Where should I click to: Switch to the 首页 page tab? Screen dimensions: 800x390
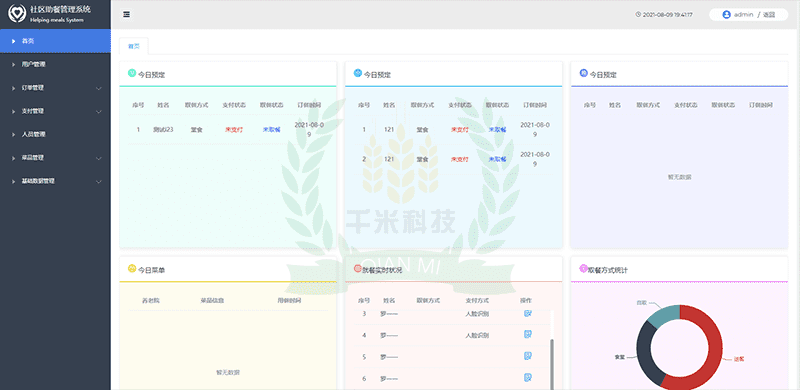coord(134,46)
